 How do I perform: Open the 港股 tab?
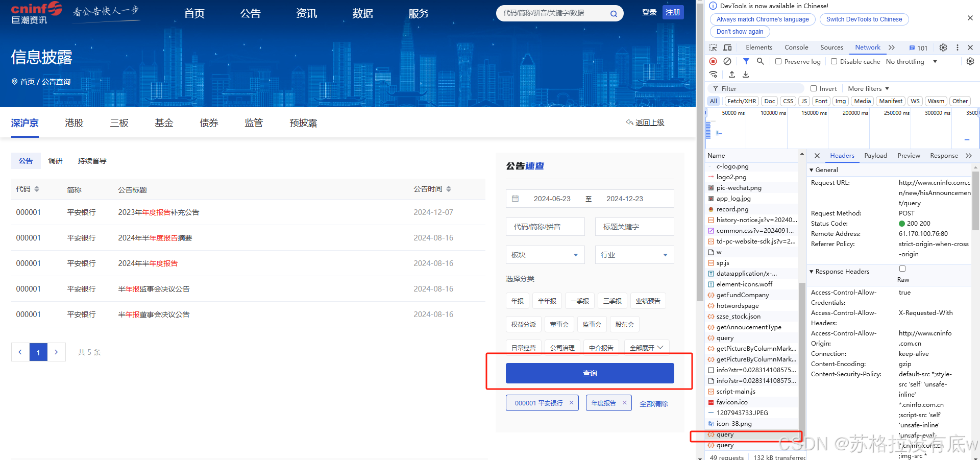(x=74, y=123)
